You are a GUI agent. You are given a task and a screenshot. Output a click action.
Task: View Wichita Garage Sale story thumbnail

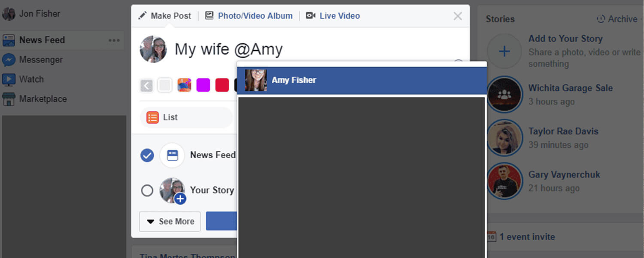click(x=505, y=95)
